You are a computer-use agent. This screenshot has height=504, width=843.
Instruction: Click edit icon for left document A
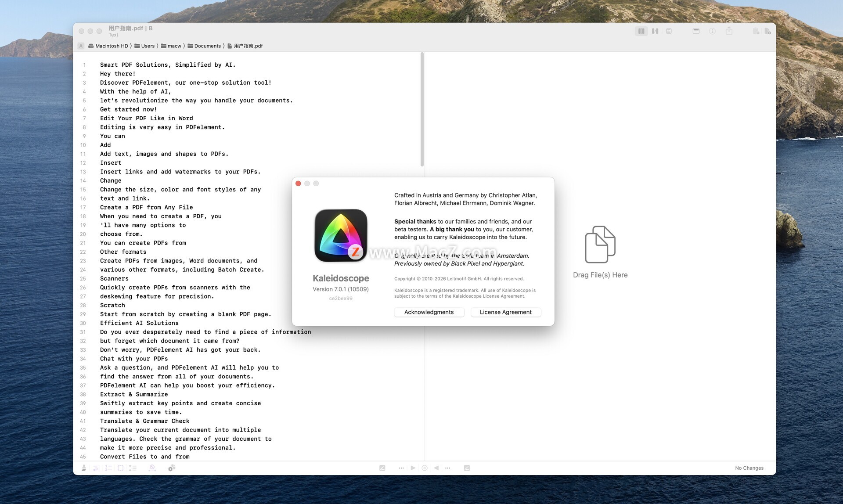[382, 468]
